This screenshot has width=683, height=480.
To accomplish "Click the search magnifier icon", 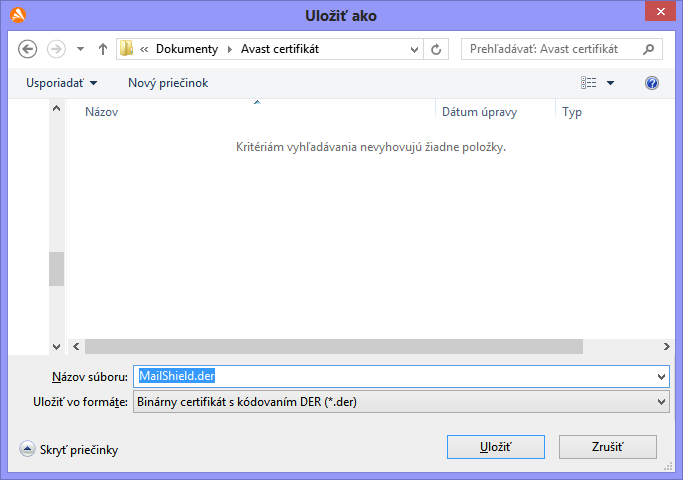I will (x=648, y=49).
